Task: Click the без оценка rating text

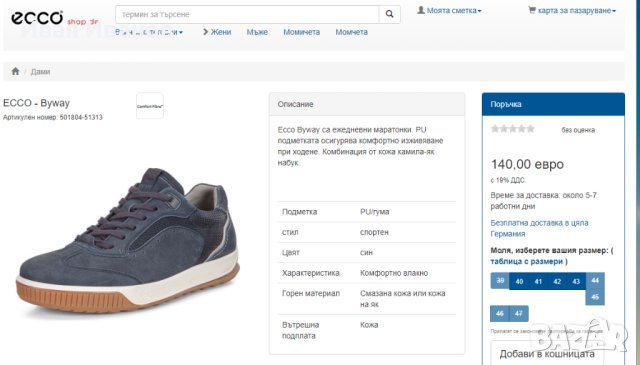Action: [x=578, y=130]
